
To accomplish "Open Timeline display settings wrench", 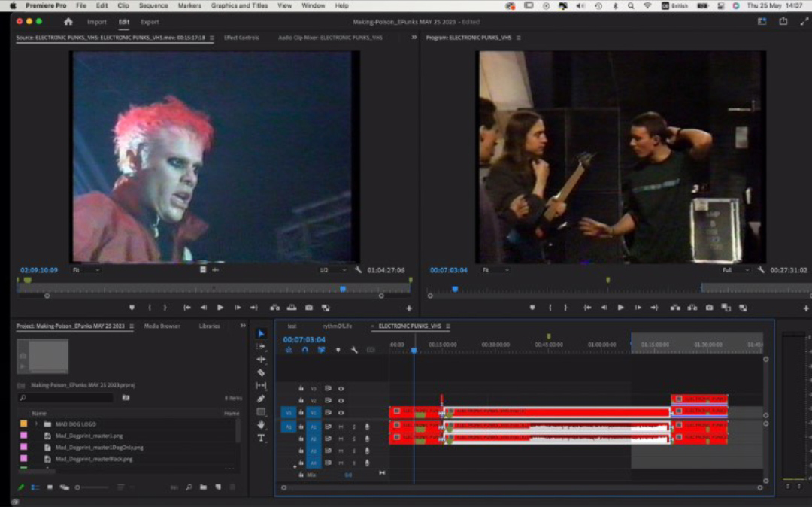I will click(354, 350).
